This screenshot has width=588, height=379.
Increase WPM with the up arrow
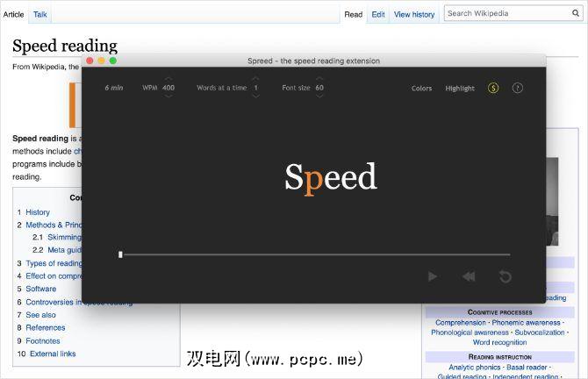point(169,80)
